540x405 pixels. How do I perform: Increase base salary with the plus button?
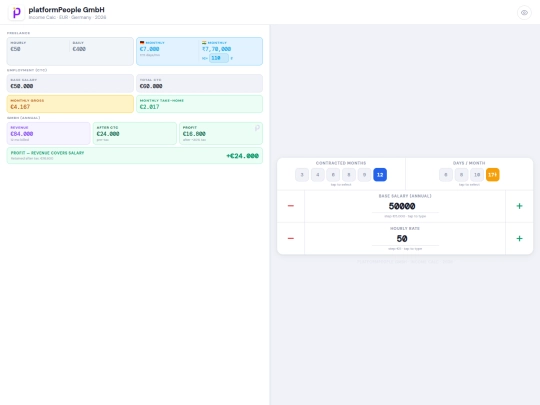click(x=519, y=206)
